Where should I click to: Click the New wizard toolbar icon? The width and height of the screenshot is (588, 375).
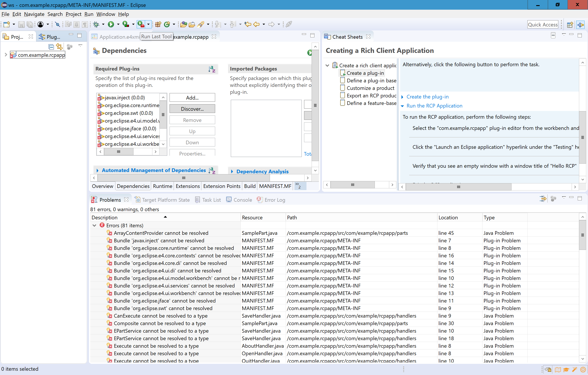click(7, 24)
